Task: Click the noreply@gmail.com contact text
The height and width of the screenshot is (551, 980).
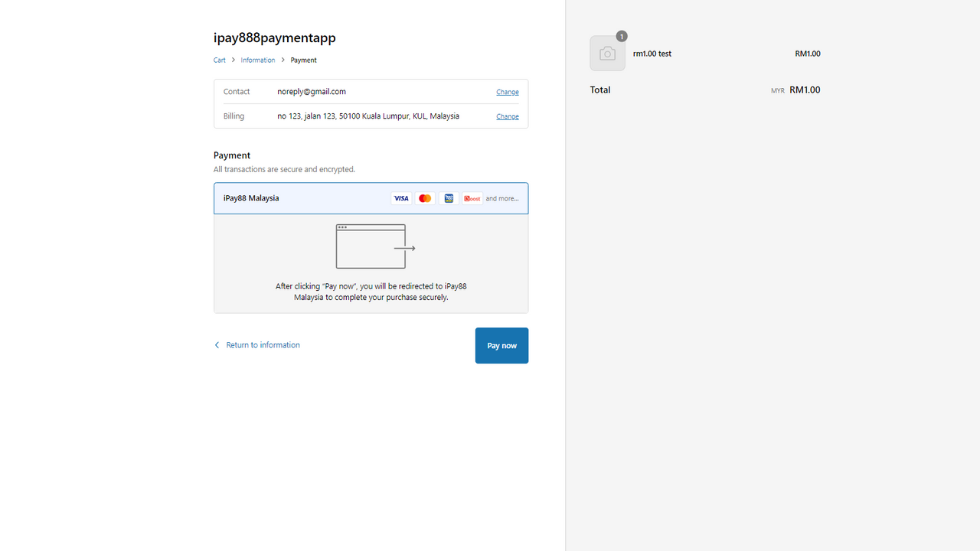Action: click(312, 92)
